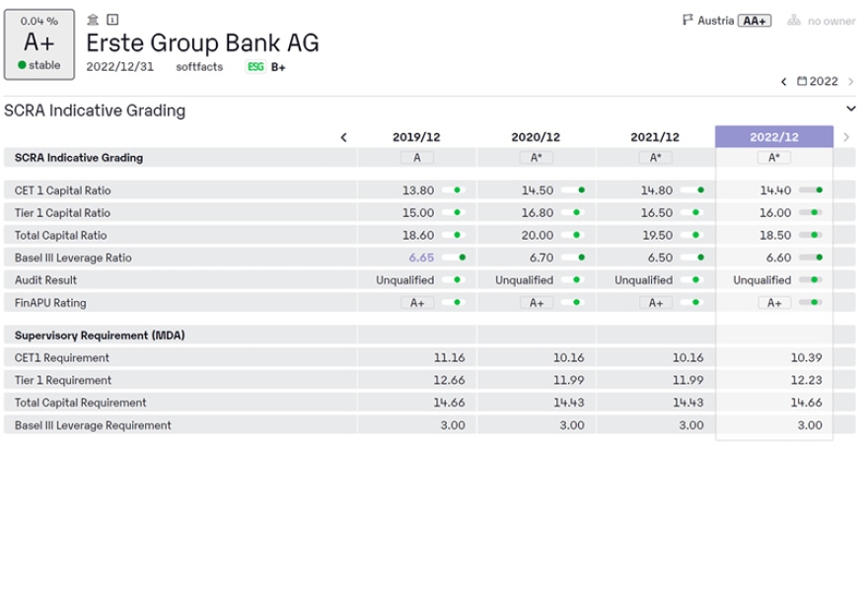Select the 2019/12 column header
Image resolution: width=868 pixels, height=602 pixels.
(416, 137)
